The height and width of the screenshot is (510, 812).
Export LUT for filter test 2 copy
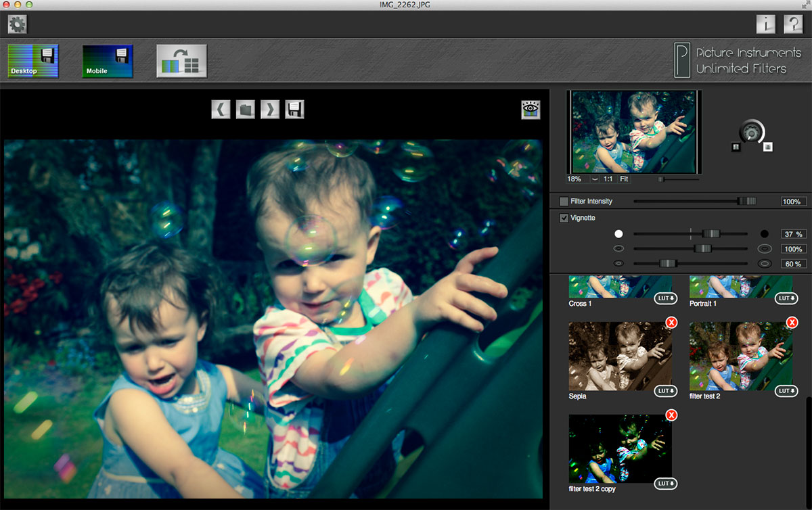click(x=667, y=483)
